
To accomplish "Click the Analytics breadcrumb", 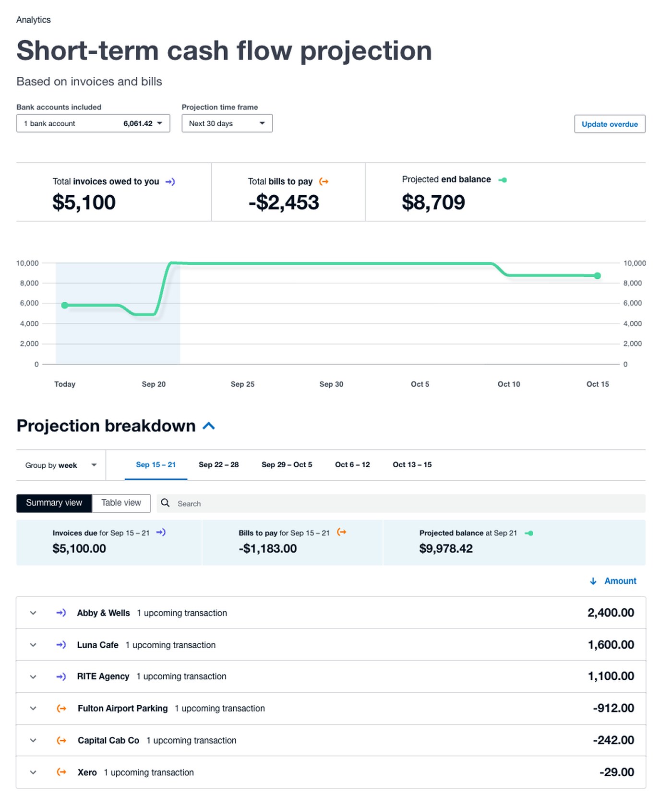I will [33, 20].
